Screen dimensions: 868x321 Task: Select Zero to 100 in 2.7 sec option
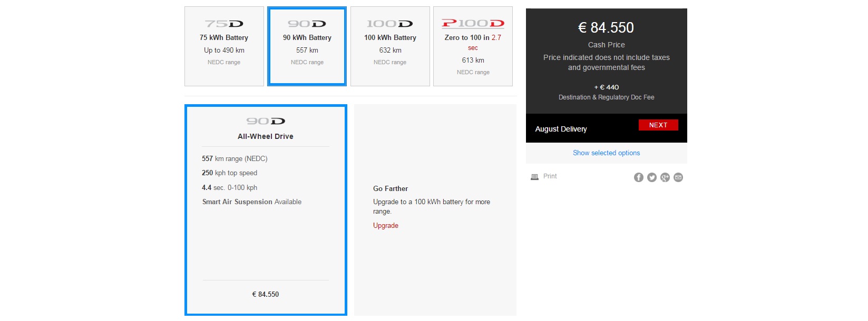tap(473, 46)
